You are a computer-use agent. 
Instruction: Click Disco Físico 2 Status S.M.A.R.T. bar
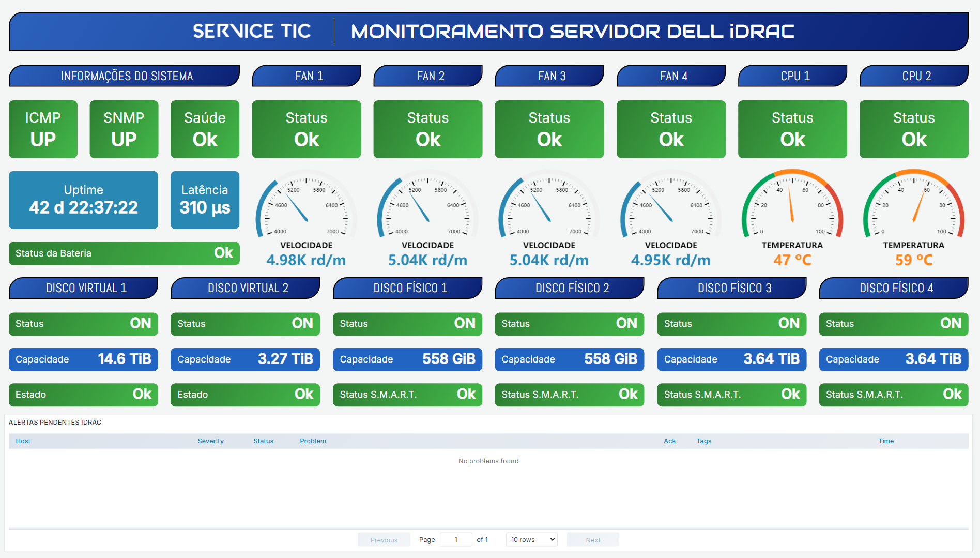(570, 395)
